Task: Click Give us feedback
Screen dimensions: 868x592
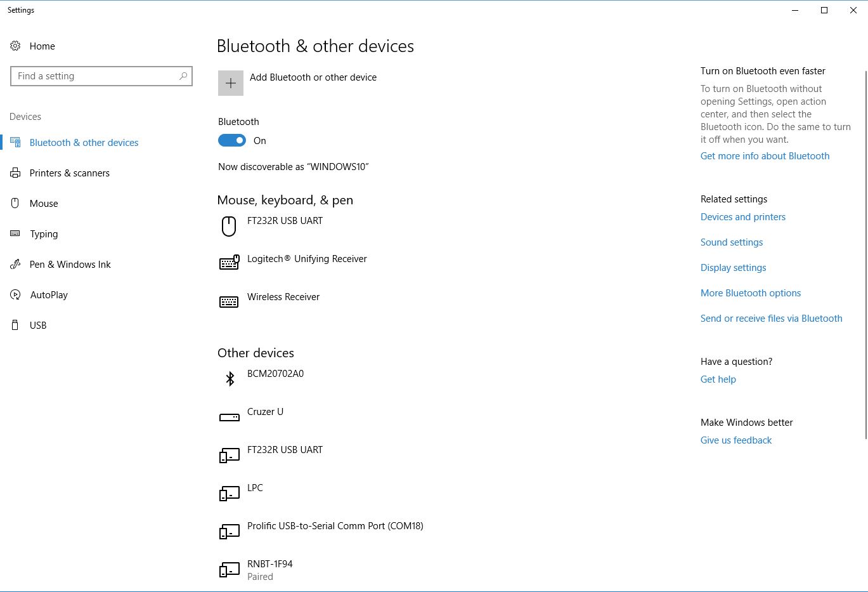Action: 735,440
